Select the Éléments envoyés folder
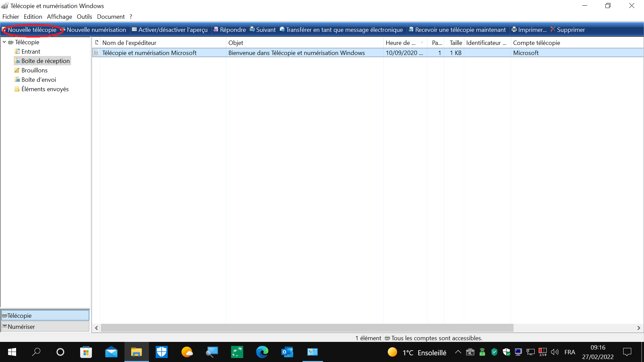This screenshot has width=644, height=362. click(x=45, y=89)
